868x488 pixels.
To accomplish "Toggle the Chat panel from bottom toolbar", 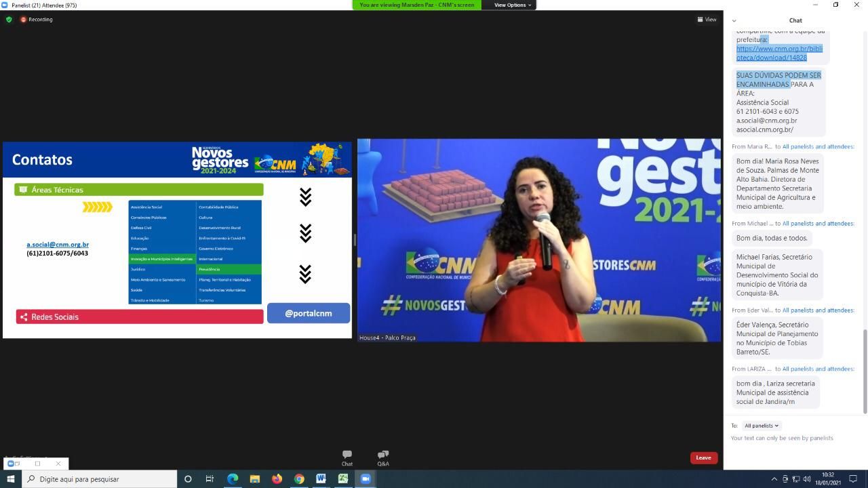I will pyautogui.click(x=347, y=458).
